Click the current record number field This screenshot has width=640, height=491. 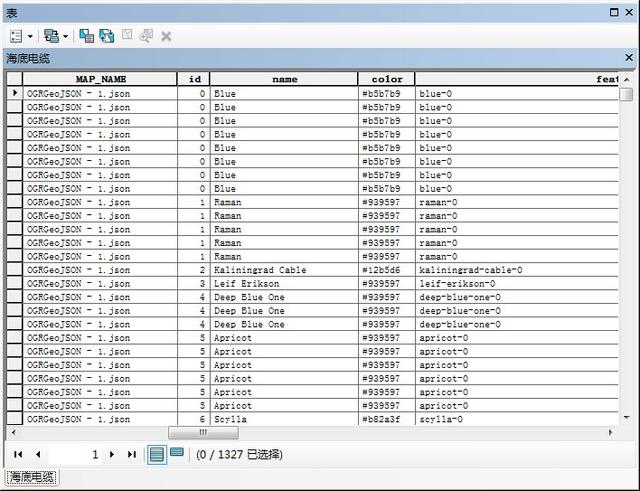coord(76,454)
